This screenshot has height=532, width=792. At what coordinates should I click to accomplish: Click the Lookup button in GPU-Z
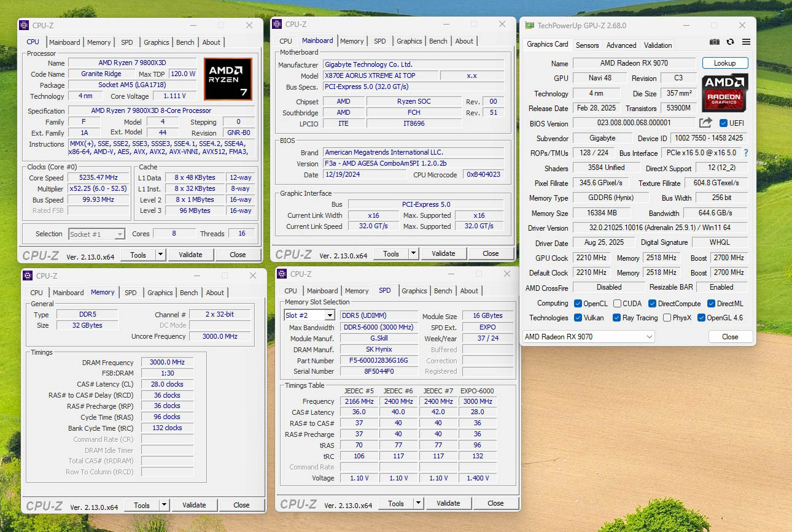725,63
